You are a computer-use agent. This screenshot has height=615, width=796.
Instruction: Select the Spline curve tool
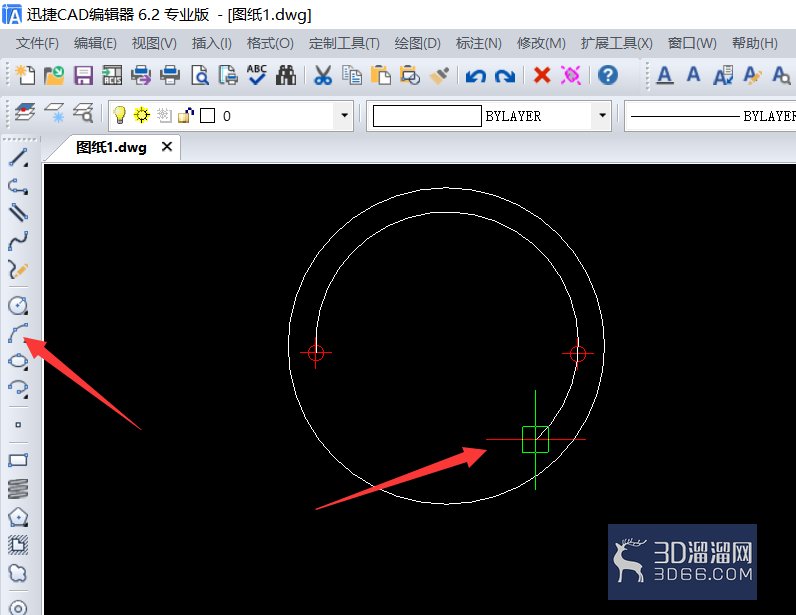18,241
